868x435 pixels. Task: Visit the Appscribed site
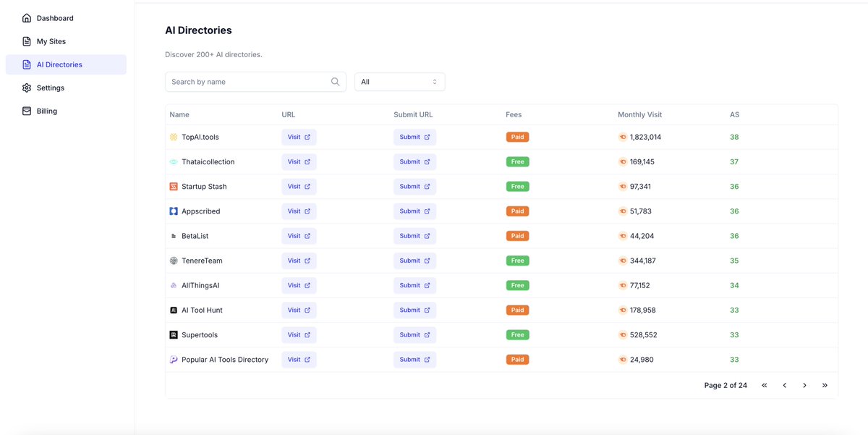(299, 211)
